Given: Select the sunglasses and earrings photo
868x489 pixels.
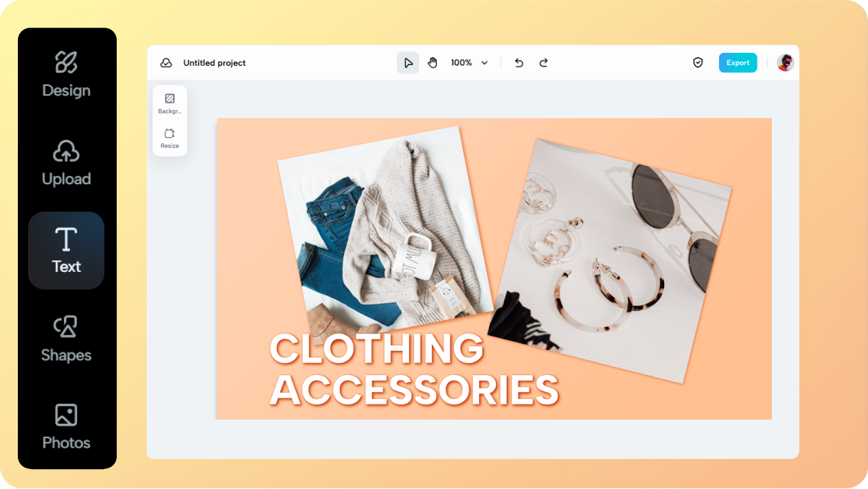Looking at the screenshot, I should 611,254.
